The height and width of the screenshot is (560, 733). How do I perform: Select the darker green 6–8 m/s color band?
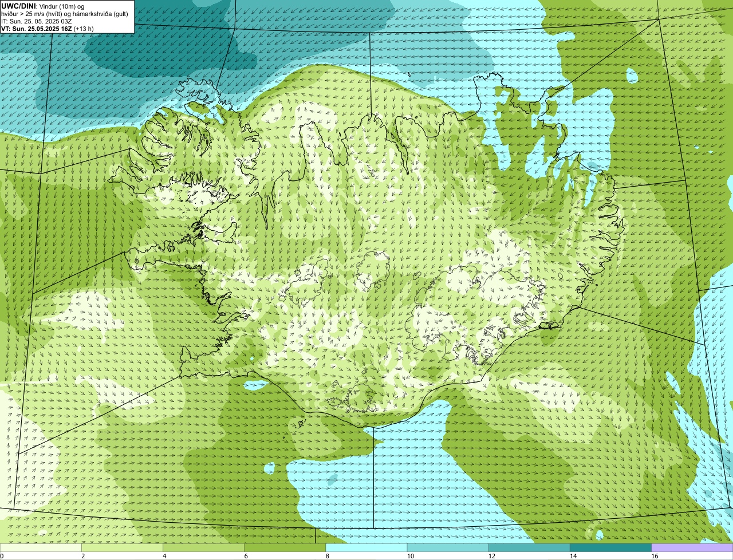click(x=285, y=548)
